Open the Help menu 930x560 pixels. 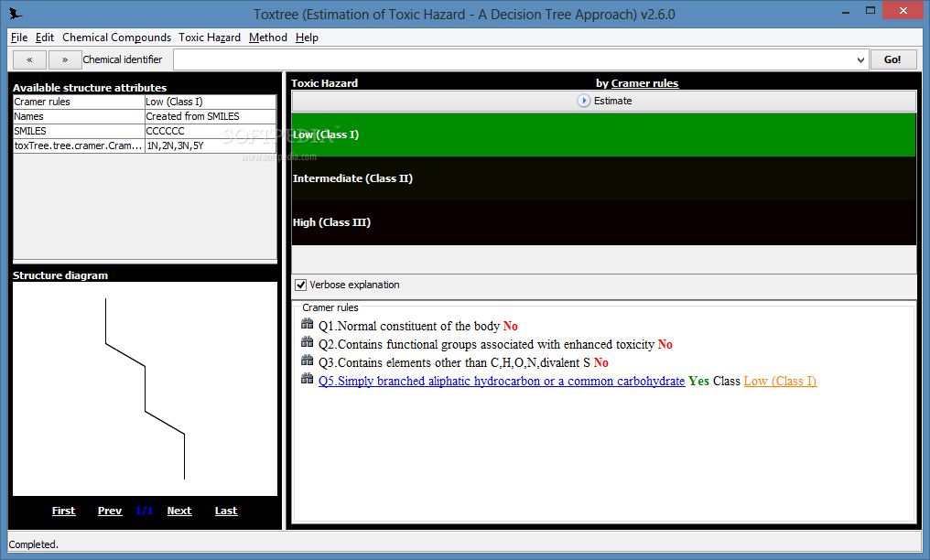307,38
